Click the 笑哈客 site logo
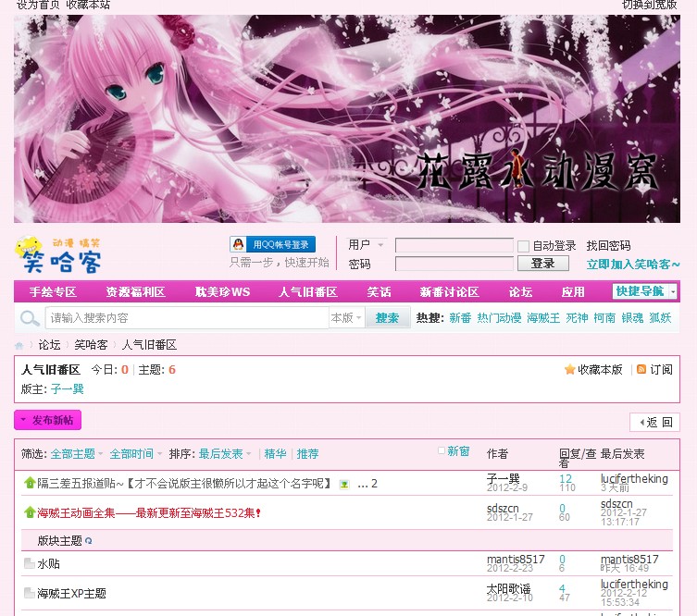The image size is (697, 616). click(58, 254)
